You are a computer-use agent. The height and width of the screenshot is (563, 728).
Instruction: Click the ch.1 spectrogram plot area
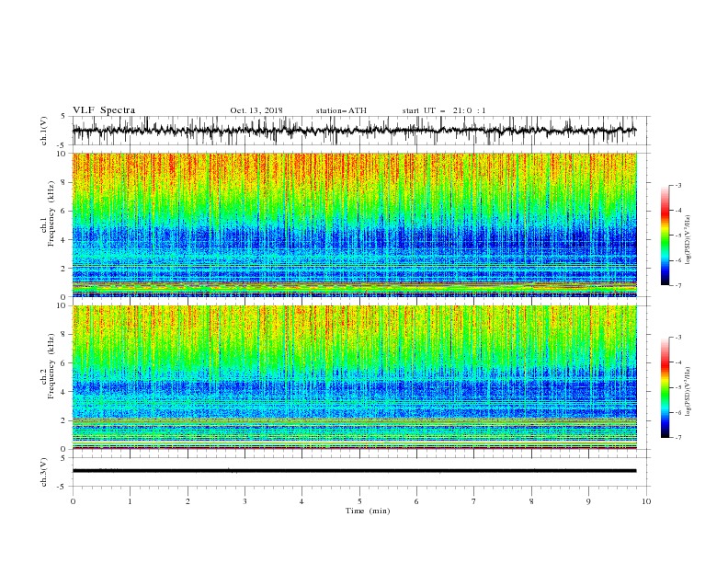(x=354, y=224)
